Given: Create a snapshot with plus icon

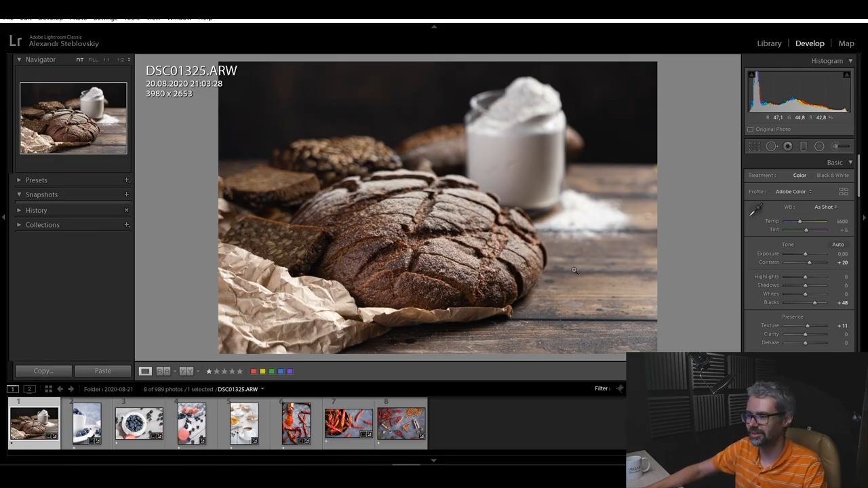Looking at the screenshot, I should click(126, 195).
